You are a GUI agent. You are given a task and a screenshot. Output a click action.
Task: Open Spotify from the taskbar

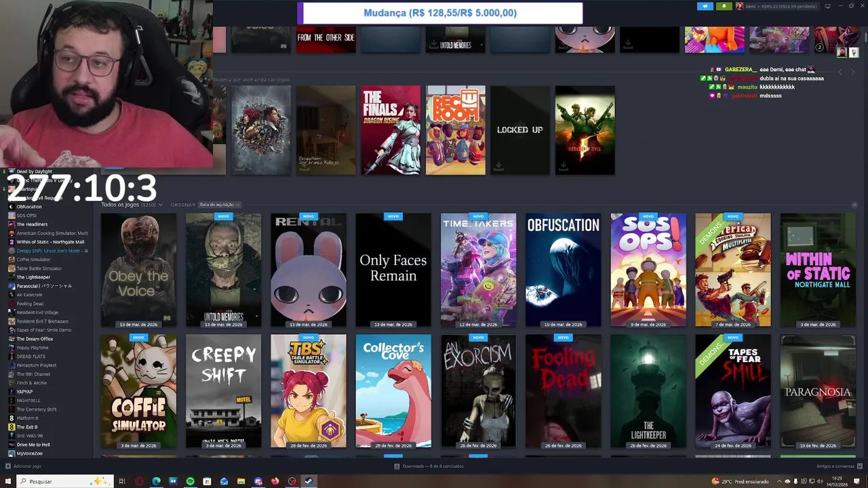[x=190, y=481]
